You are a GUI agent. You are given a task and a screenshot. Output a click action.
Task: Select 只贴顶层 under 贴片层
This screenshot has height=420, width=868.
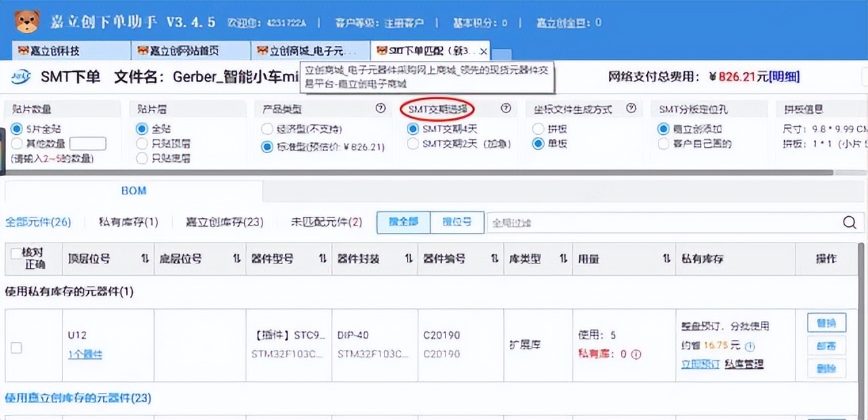[x=142, y=144]
